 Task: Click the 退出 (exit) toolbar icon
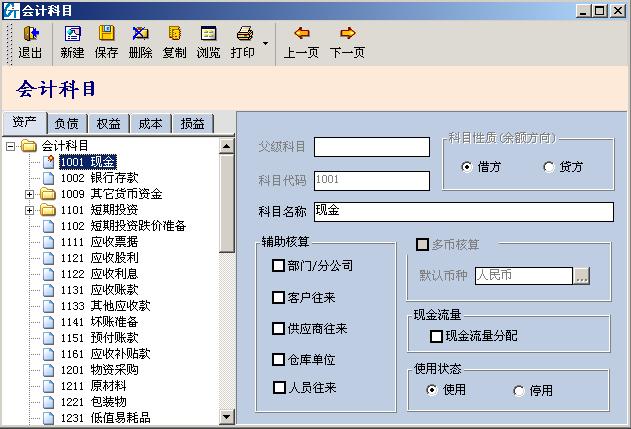coord(31,34)
